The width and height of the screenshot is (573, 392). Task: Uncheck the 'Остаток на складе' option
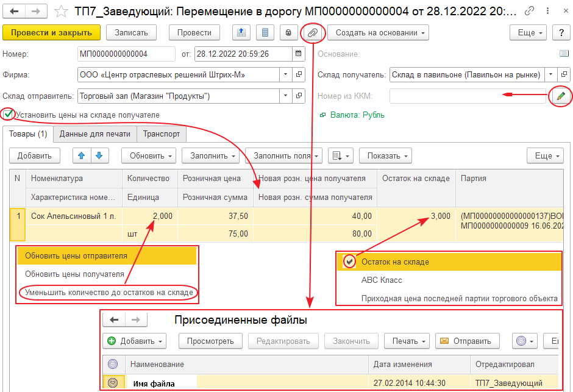pyautogui.click(x=349, y=262)
